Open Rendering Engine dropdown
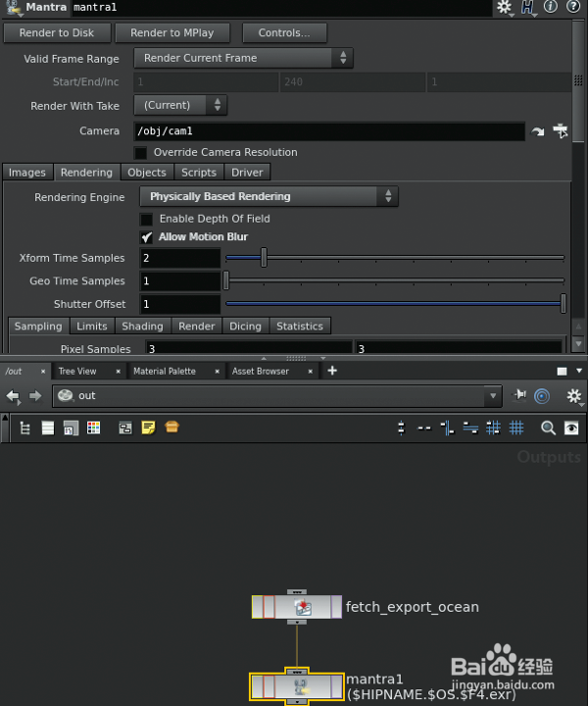The width and height of the screenshot is (588, 706). coord(269,197)
